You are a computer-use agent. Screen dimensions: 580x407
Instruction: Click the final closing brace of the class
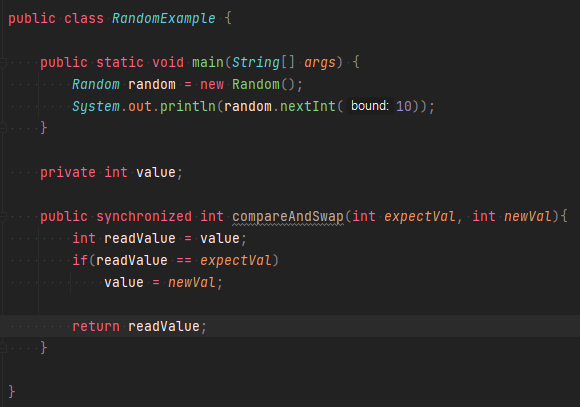(x=11, y=391)
